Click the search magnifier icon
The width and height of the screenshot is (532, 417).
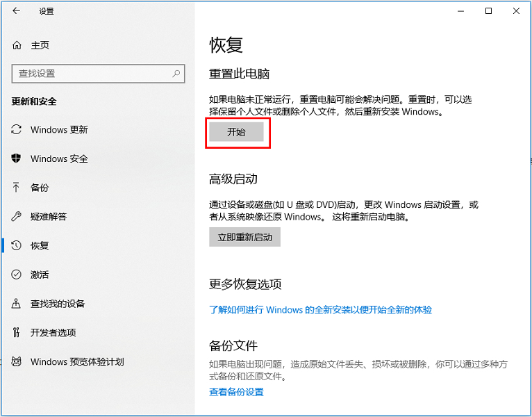point(177,73)
